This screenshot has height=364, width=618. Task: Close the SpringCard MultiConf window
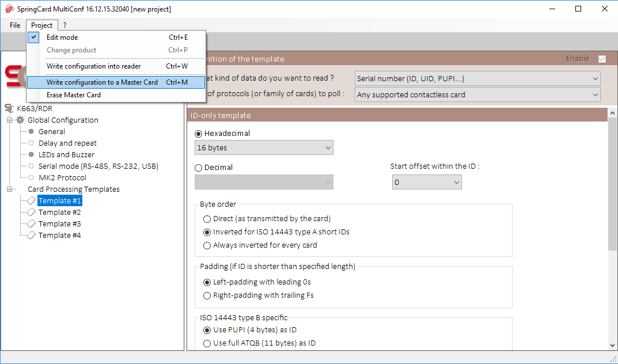pyautogui.click(x=605, y=9)
